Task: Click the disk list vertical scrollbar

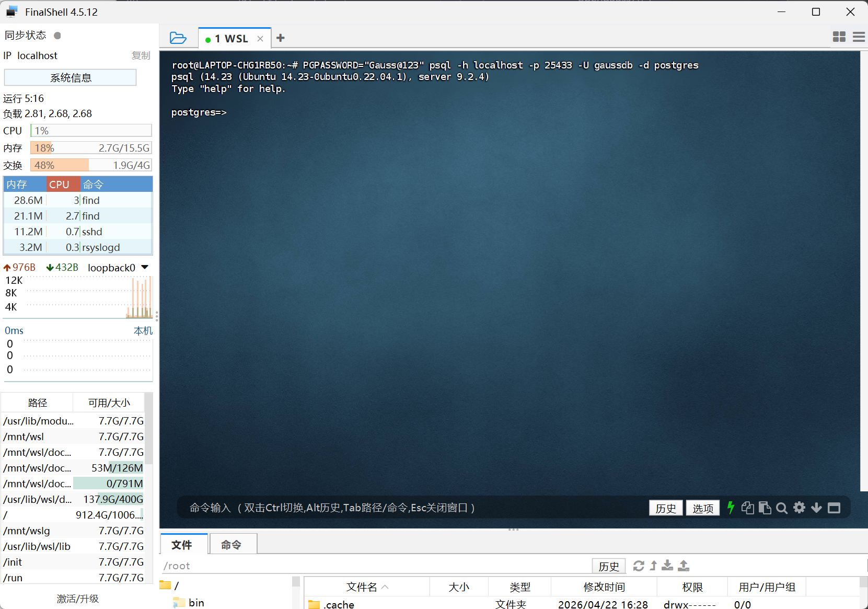Action: 148,429
